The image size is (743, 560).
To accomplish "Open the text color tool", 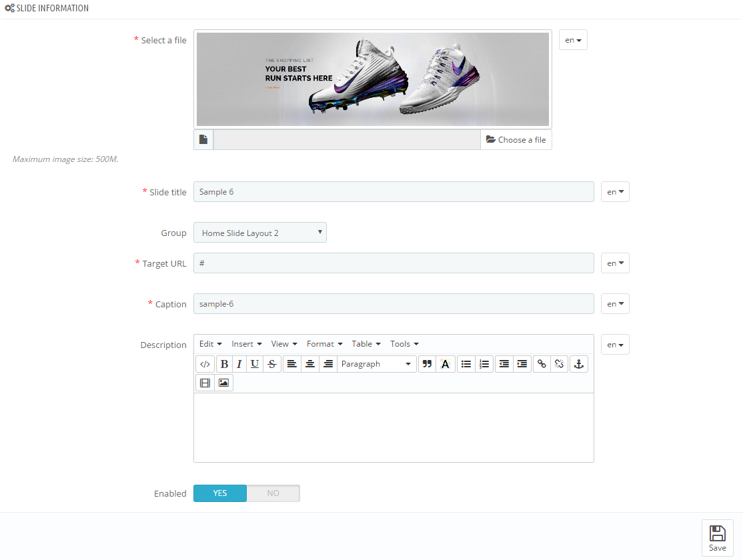I will pos(446,364).
